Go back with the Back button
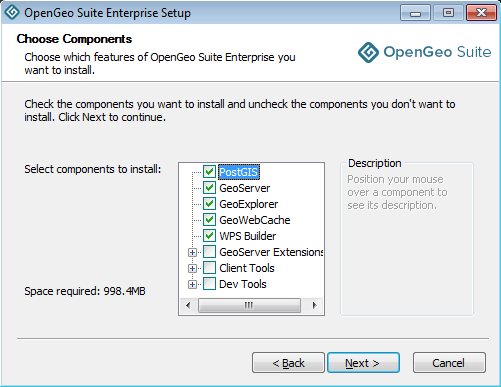Viewport: 501px width, 387px height. pos(288,363)
